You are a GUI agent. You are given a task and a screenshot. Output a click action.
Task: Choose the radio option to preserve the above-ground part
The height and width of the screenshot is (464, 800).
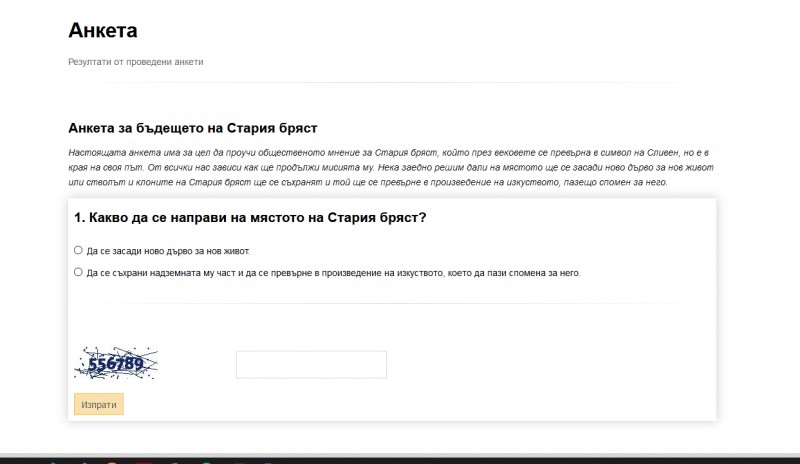click(78, 271)
